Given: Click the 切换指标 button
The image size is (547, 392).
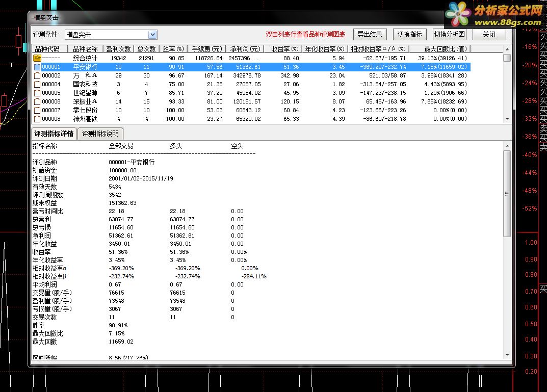Looking at the screenshot, I should point(409,34).
